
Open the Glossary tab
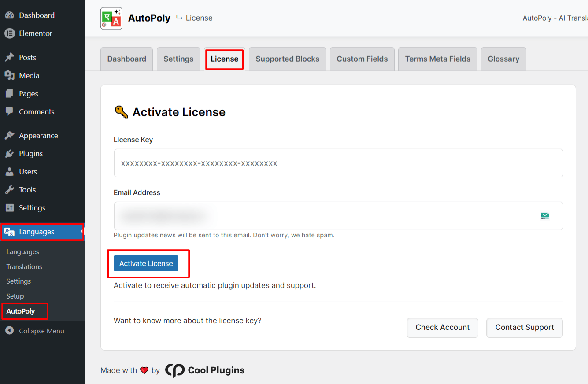point(503,59)
